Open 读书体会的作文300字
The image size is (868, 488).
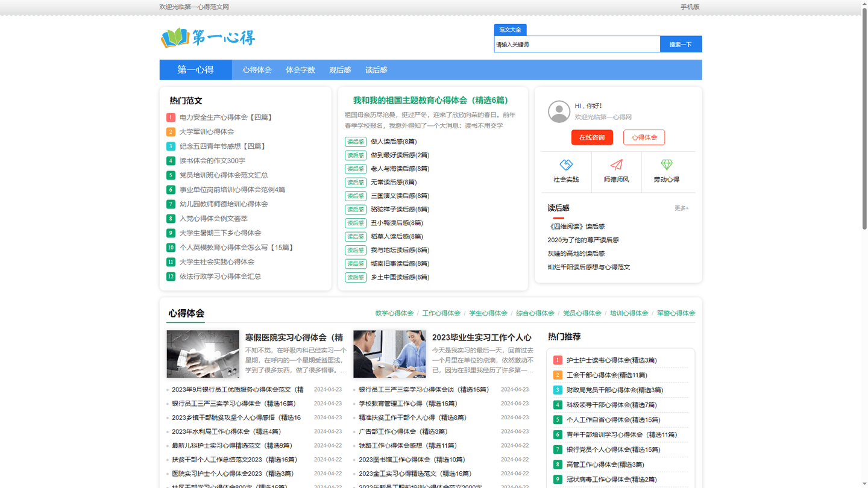coord(212,161)
